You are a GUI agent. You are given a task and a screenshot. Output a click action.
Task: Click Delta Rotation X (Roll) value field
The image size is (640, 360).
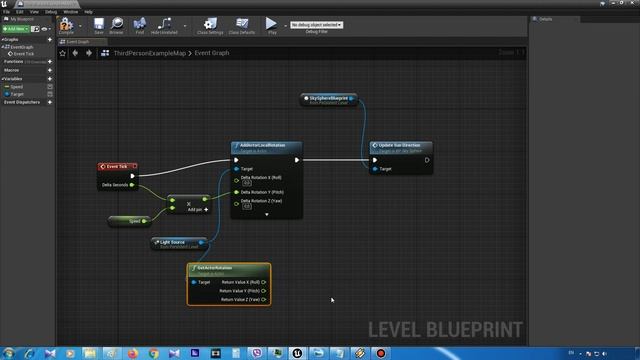[247, 183]
